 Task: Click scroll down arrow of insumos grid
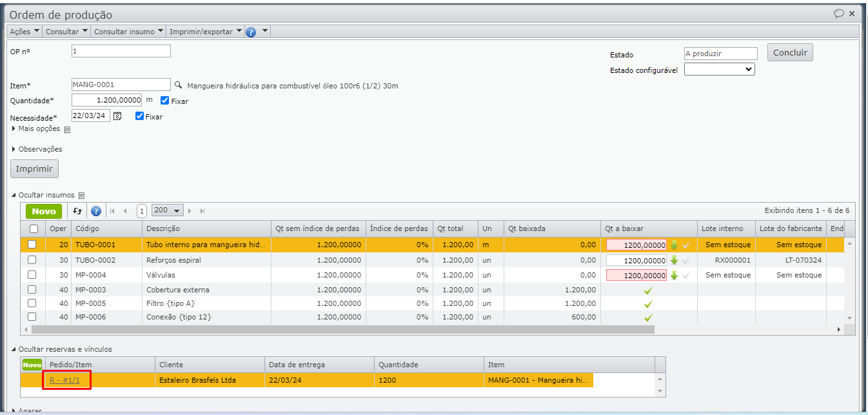tap(850, 318)
